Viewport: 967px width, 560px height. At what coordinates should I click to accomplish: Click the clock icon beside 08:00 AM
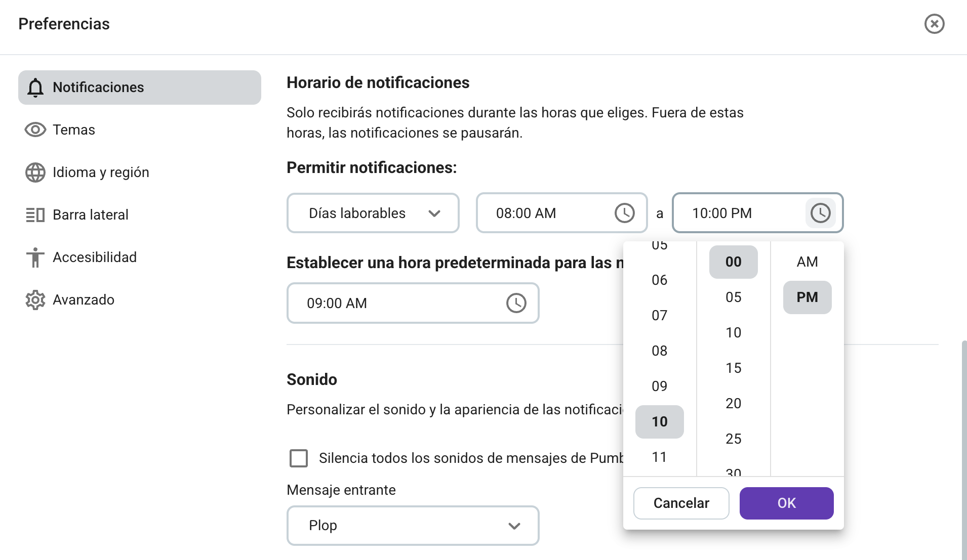(625, 213)
